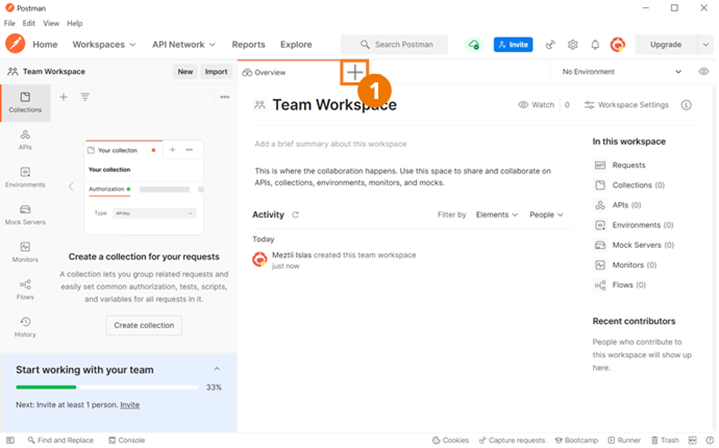Click Capture requests in the status bar

point(512,440)
